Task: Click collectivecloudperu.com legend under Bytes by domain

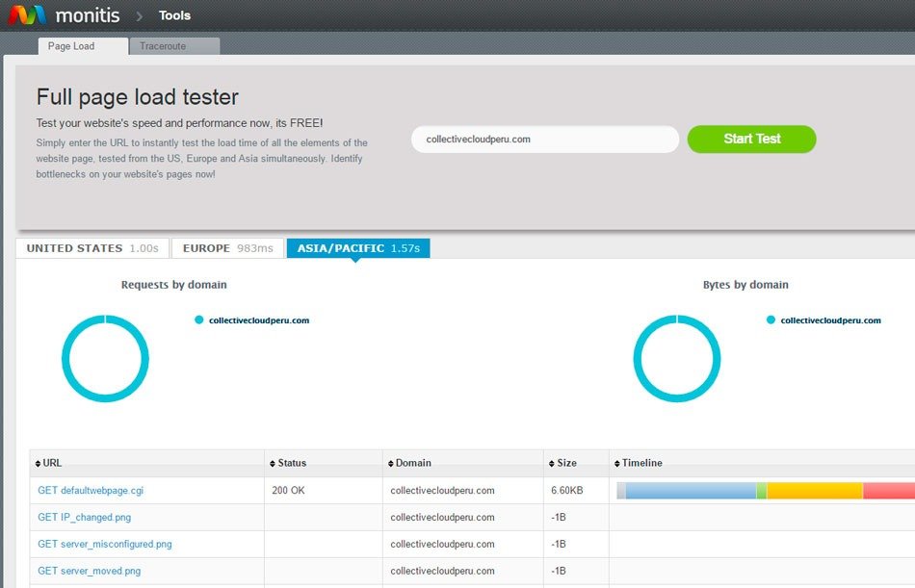Action: [831, 320]
